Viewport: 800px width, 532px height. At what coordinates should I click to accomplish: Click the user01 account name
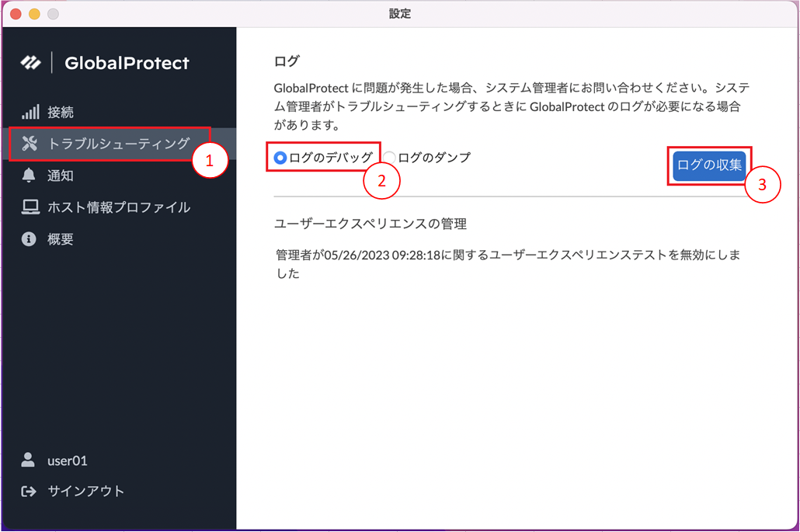(68, 461)
